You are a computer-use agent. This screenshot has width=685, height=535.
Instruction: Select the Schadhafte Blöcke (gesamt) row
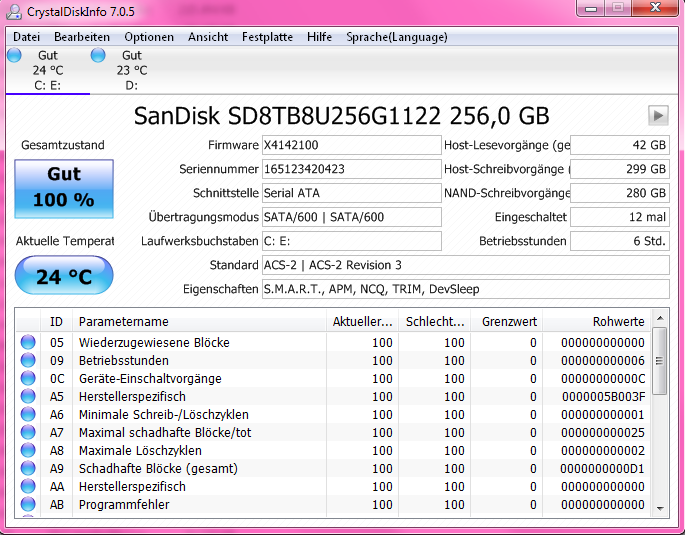tap(333, 468)
